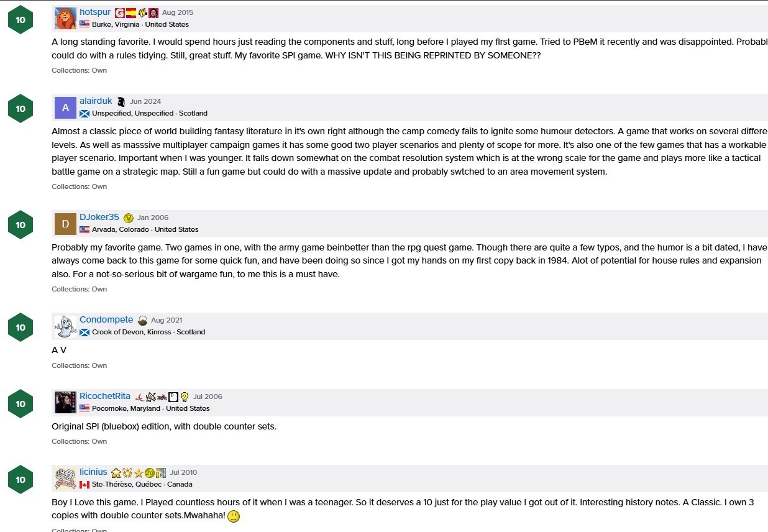Click Condompete's ghost avatar image
The width and height of the screenshot is (768, 532).
(x=65, y=326)
